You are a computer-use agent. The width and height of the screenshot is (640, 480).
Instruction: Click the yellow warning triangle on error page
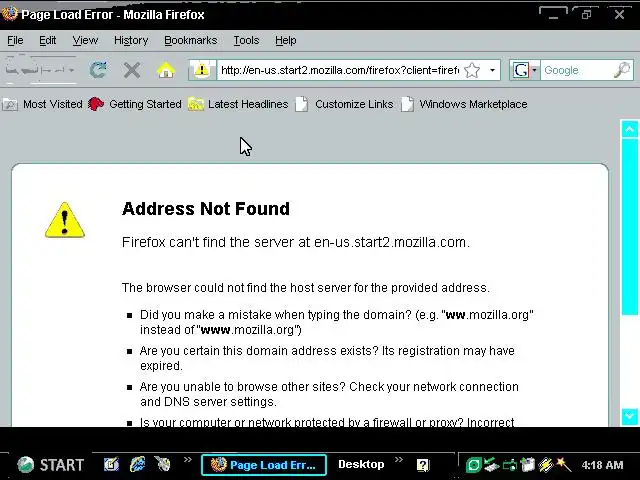(x=64, y=220)
